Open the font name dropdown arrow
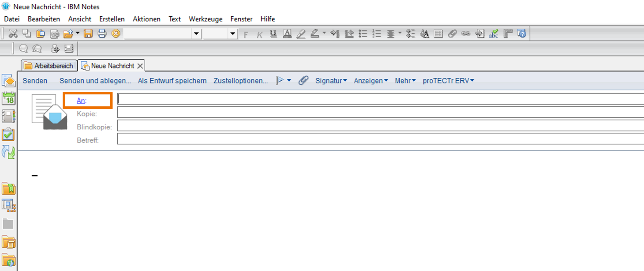The image size is (644, 271). (196, 34)
